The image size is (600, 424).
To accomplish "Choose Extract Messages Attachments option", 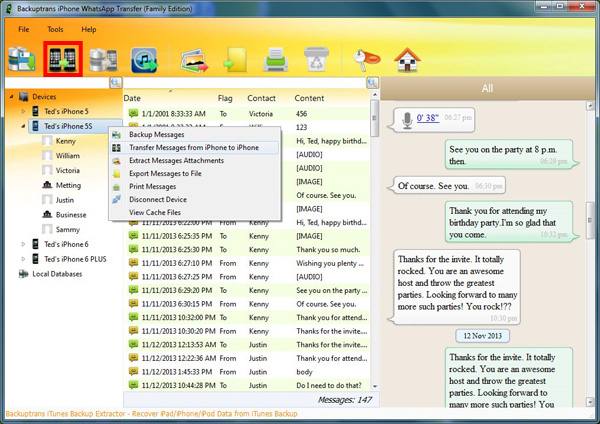I will tap(195, 160).
